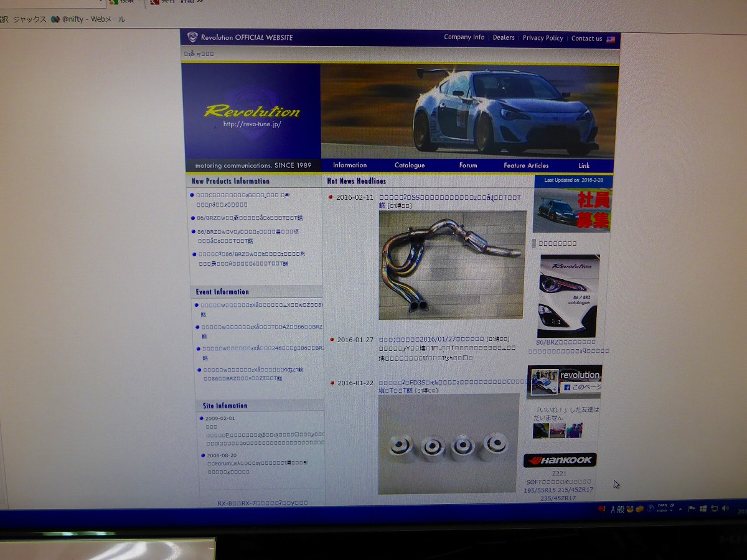Click the Revolution logo banner with revo-tune.jp URL
This screenshot has height=560, width=747.
coord(252,112)
